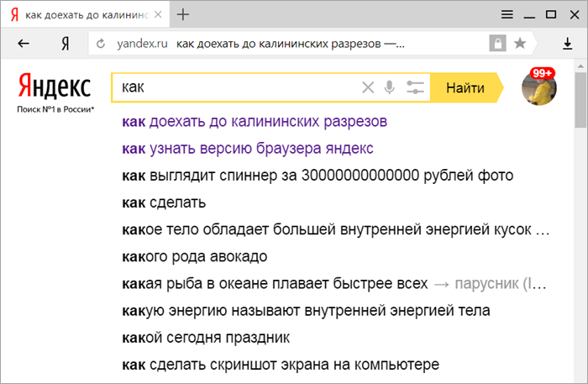Viewport: 588px width, 384px height.
Task: Click the Яндекс logo
Action: [55, 86]
